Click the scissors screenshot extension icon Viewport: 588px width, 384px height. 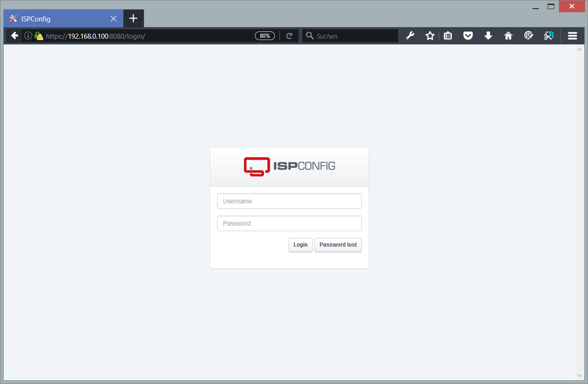pyautogui.click(x=548, y=35)
